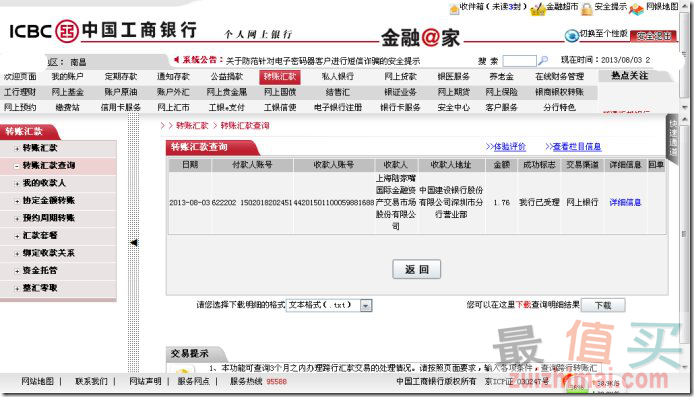
Task: Open the 在线财务管理 menu item
Action: pos(560,77)
